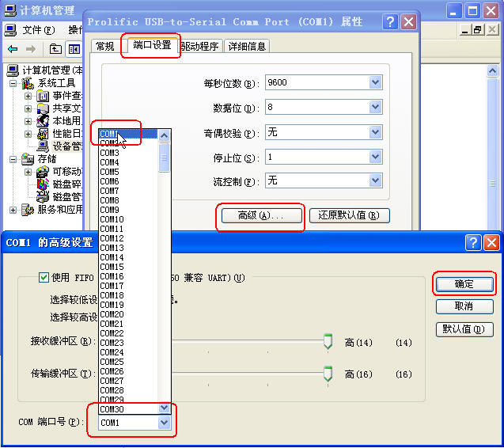Screen dimensions: 504x448
Task: Open the COM 端口号 dropdown arrow
Action: [x=165, y=423]
